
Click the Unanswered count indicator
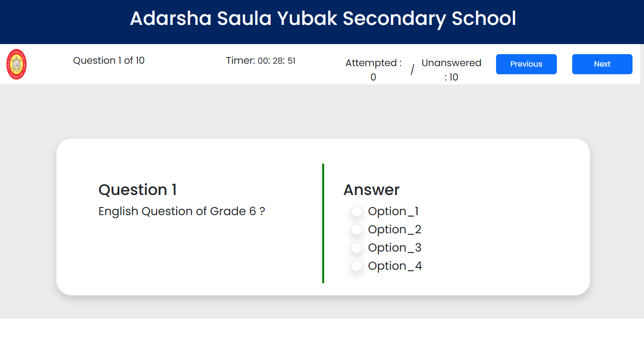451,69
